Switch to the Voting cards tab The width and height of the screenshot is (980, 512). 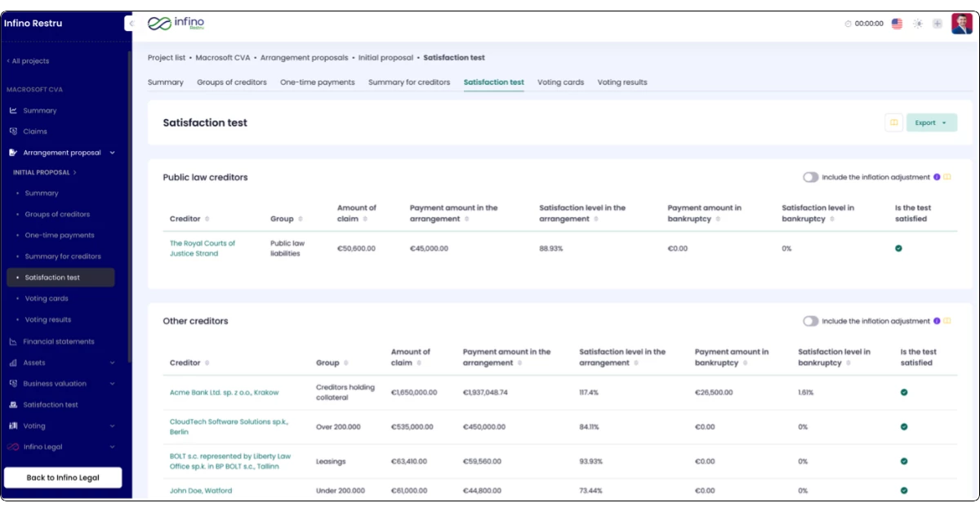click(x=560, y=82)
